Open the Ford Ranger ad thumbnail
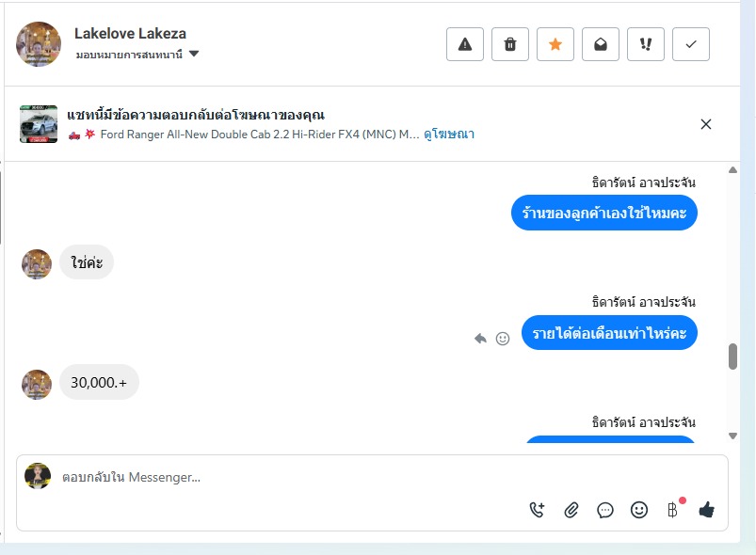The image size is (756, 555). (39, 124)
